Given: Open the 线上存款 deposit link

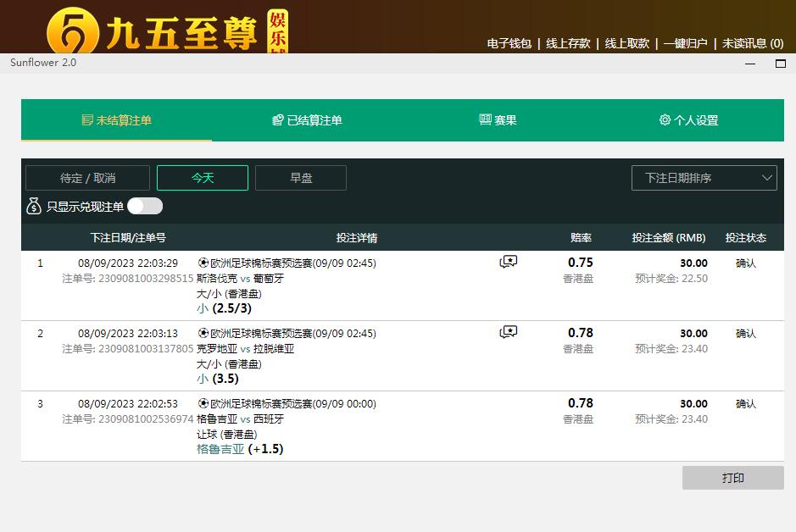Looking at the screenshot, I should point(568,43).
